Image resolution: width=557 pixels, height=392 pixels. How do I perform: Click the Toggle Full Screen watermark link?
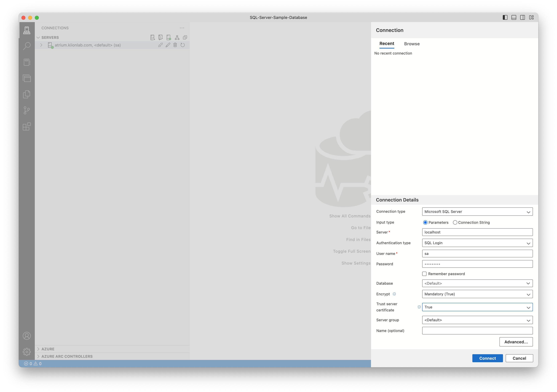352,251
